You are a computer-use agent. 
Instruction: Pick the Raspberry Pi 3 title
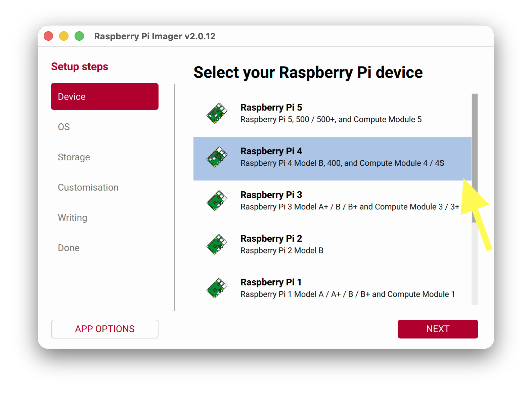(271, 195)
